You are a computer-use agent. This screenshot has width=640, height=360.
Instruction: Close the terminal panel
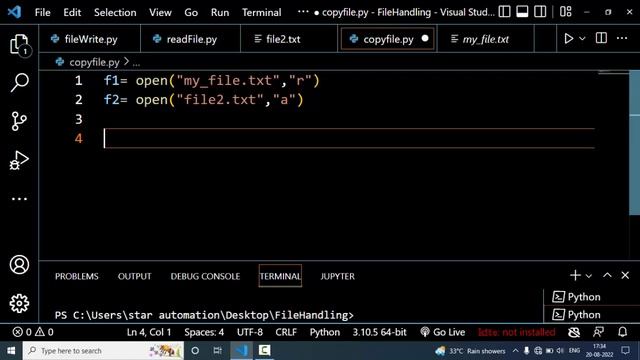point(625,275)
